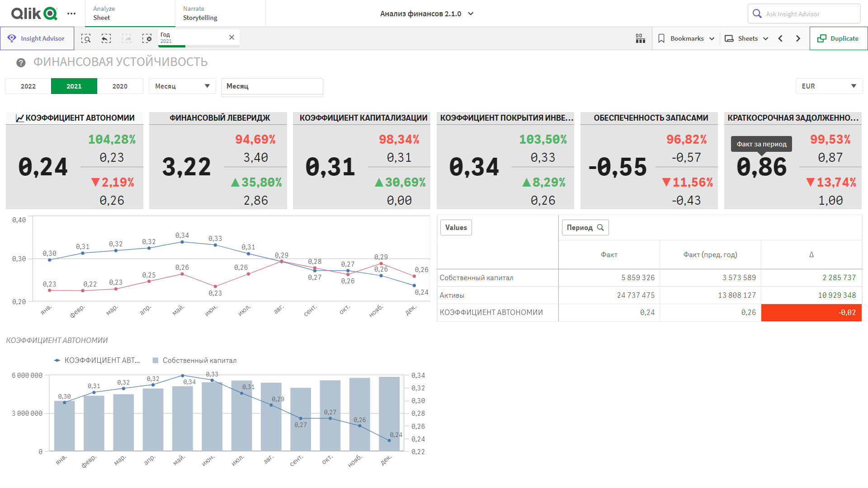Expand the Bookmarks dropdown
The height and width of the screenshot is (488, 868).
pos(686,38)
